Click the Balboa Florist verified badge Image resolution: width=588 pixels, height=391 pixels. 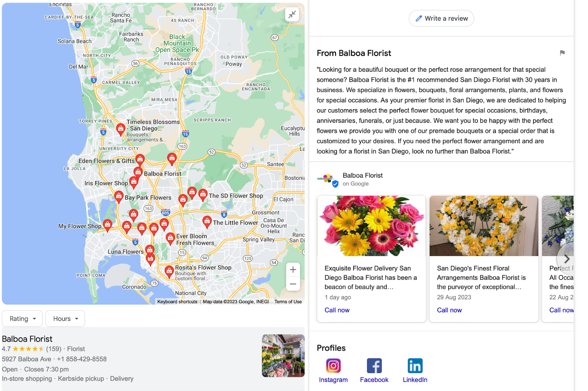(335, 184)
